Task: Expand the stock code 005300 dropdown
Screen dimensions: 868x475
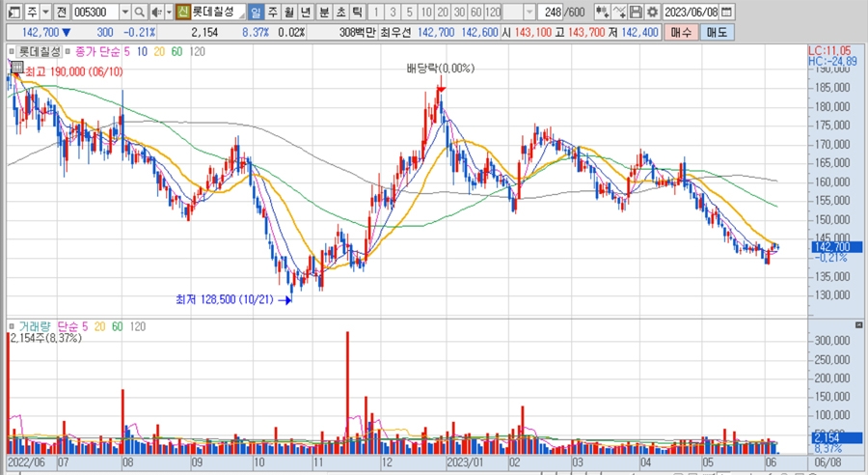Action: (123, 12)
